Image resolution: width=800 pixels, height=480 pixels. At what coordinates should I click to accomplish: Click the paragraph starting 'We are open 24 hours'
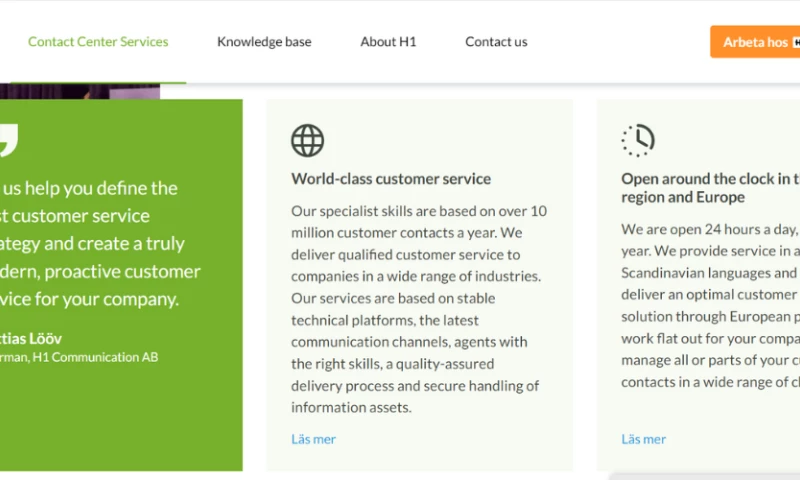[x=710, y=305]
